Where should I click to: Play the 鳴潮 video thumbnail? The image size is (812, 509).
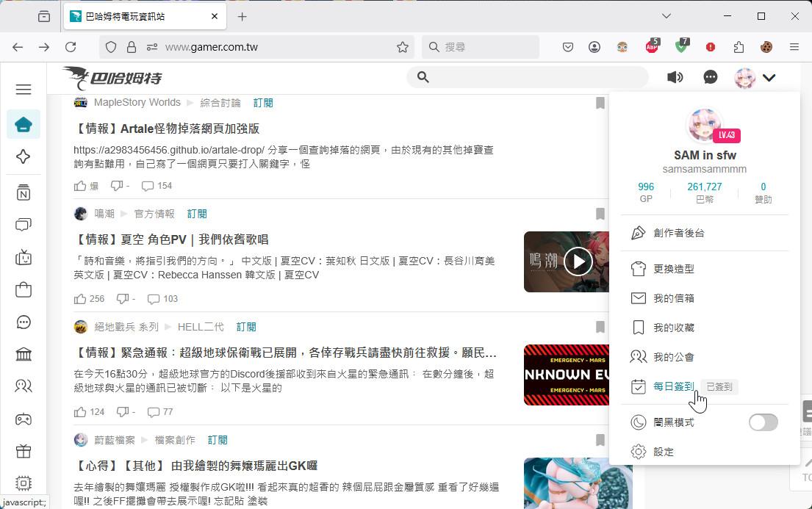(x=578, y=261)
